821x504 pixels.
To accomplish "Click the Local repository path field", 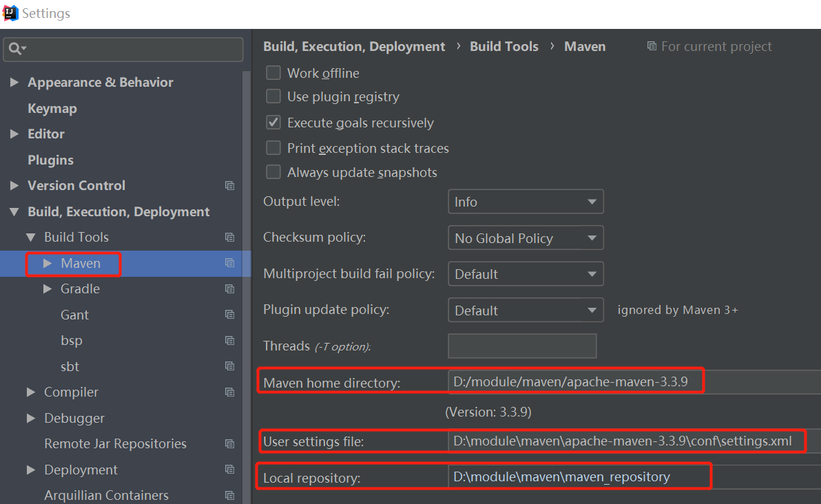I will (x=579, y=476).
